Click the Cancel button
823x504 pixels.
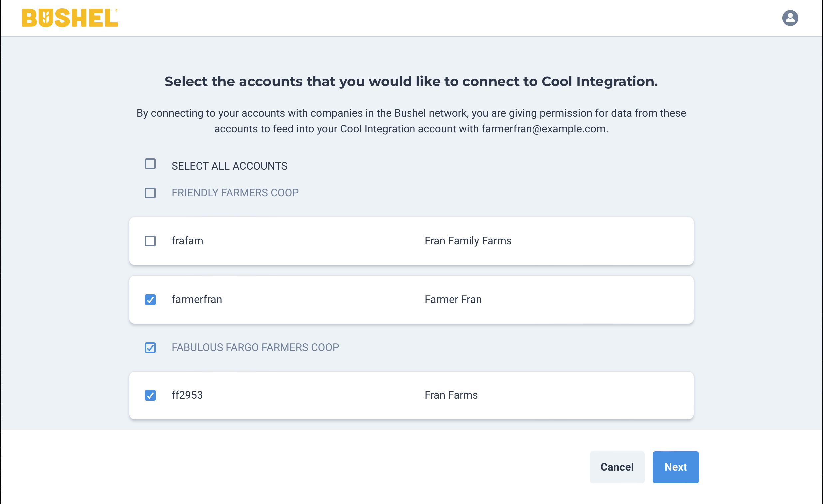point(617,467)
